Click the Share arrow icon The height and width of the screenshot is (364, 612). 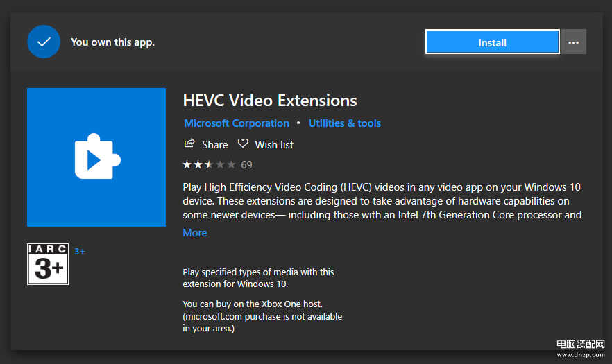coord(189,144)
